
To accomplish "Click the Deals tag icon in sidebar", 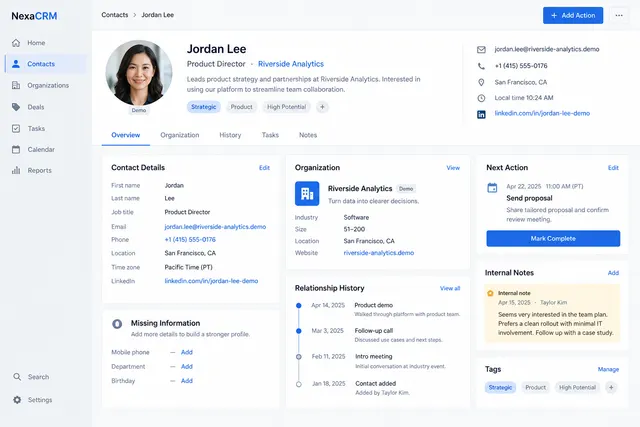I will coord(16,107).
